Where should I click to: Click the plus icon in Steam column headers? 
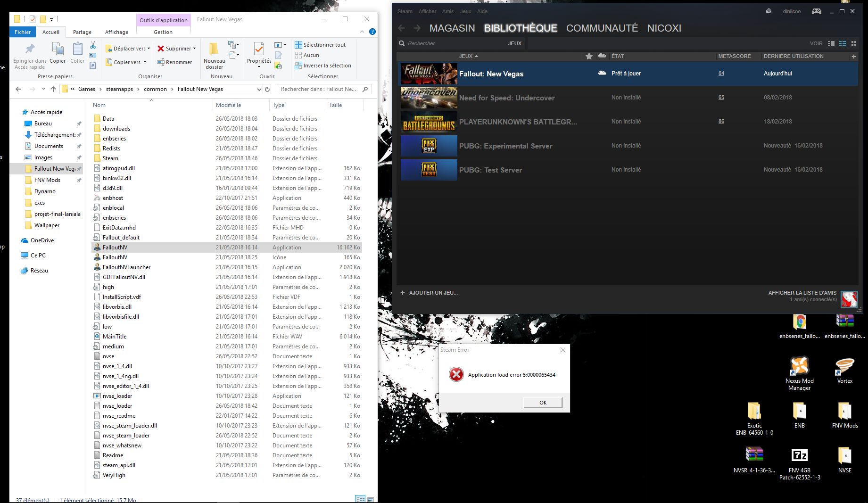coord(853,57)
